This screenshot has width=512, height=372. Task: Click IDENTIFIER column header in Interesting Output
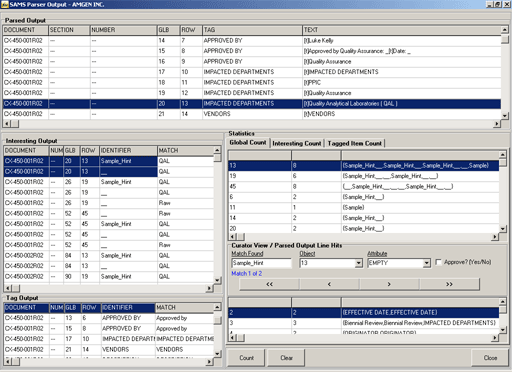[x=128, y=151]
